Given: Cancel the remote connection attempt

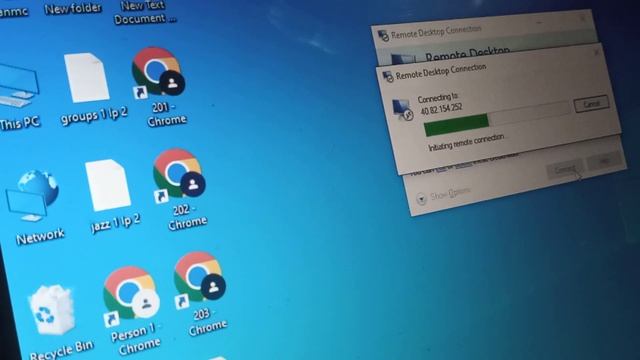Looking at the screenshot, I should 591,104.
